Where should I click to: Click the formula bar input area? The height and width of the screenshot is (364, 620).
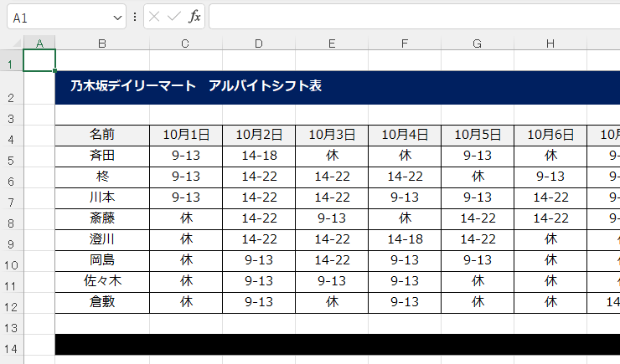point(415,17)
